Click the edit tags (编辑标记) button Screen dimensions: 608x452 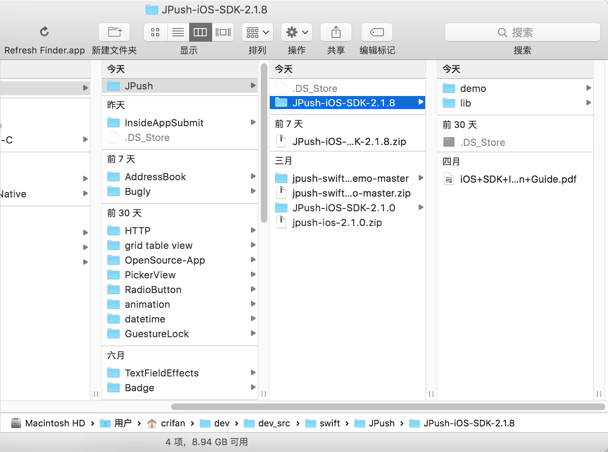click(x=377, y=32)
